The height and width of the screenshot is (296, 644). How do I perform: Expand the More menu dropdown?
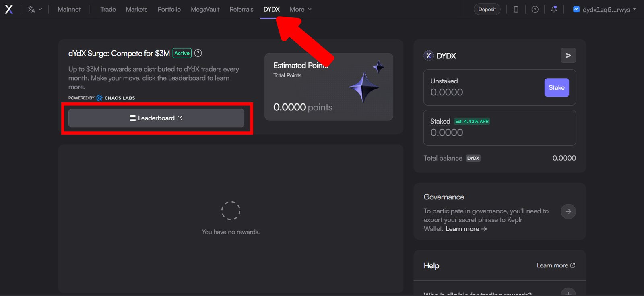pos(300,9)
